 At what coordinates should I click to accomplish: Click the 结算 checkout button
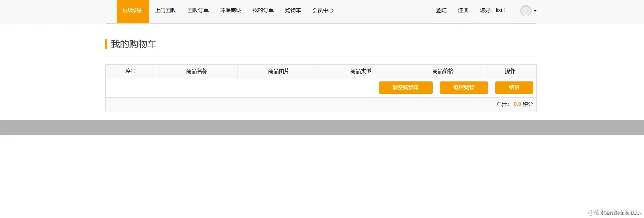[x=514, y=87]
